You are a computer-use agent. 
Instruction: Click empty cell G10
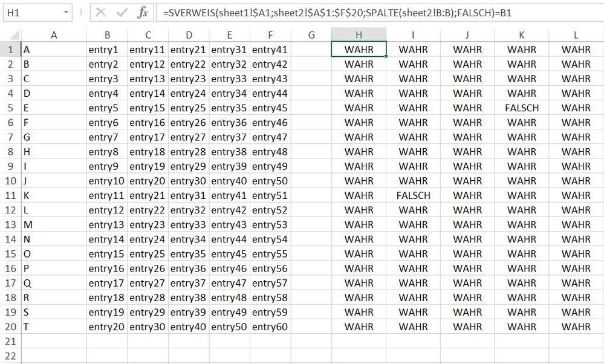[311, 181]
